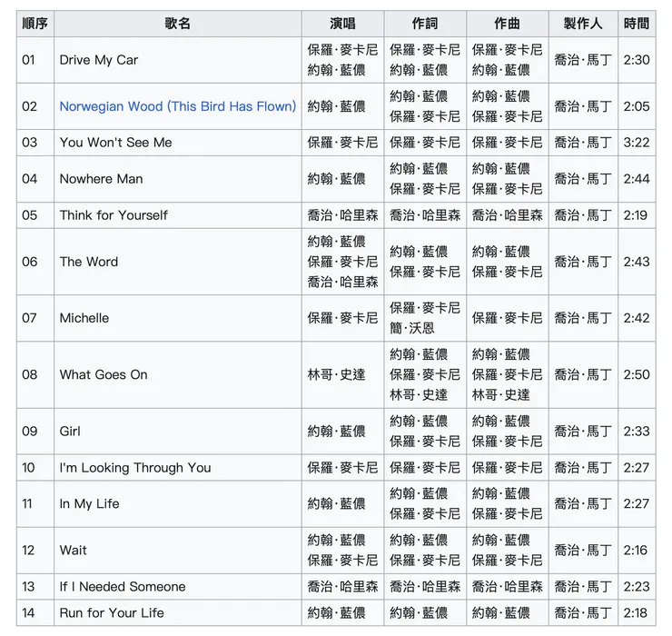Viewport: 672px width, 636px height.
Task: Click the 2:30 duration cell
Action: (637, 60)
